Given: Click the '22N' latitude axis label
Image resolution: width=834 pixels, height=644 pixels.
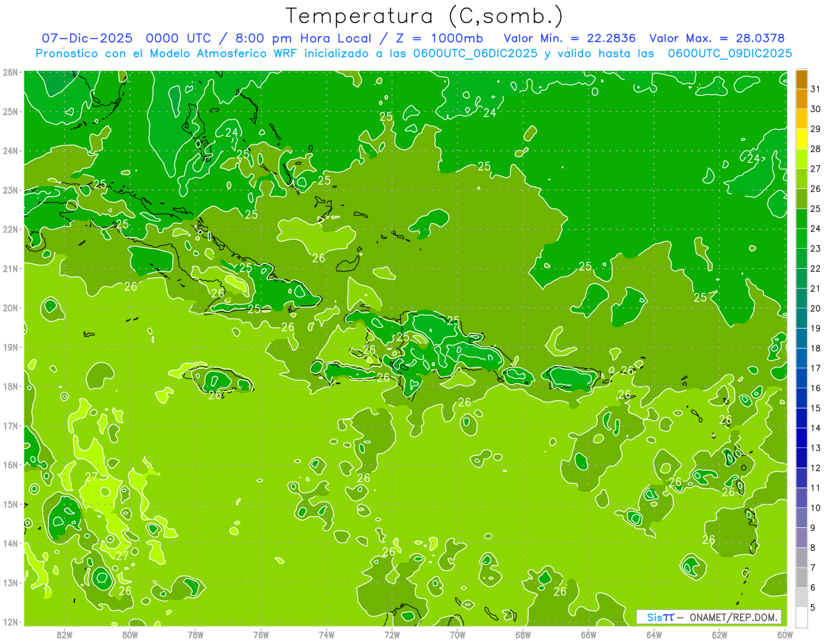Looking at the screenshot, I should (10, 229).
